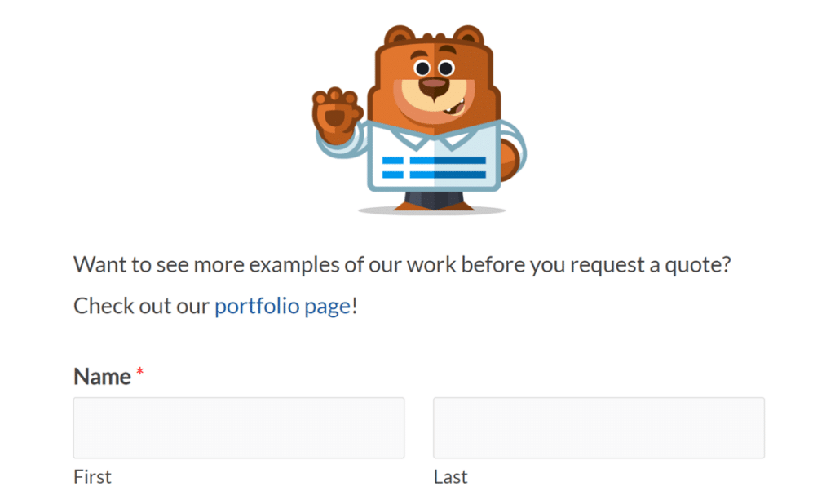Click the bear's right ear
835x504 pixels.
tap(469, 38)
